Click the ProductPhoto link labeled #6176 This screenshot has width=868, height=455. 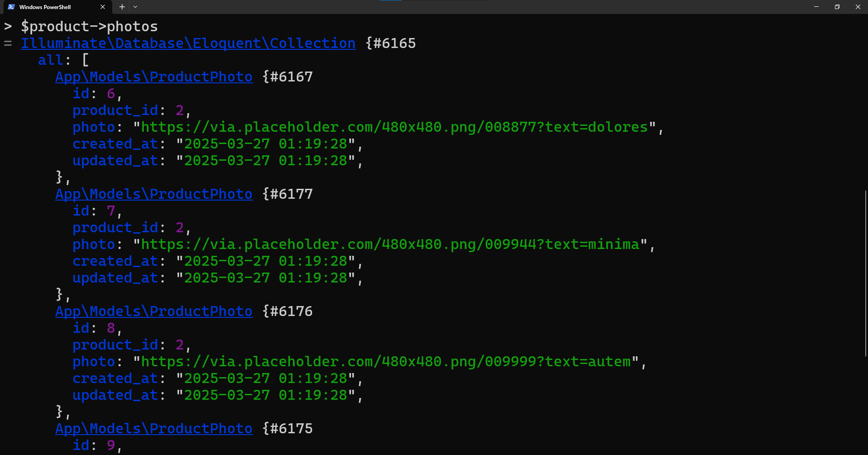coord(154,311)
